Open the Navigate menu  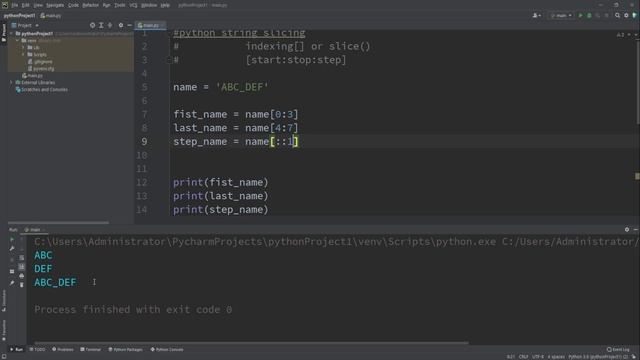(x=55, y=5)
